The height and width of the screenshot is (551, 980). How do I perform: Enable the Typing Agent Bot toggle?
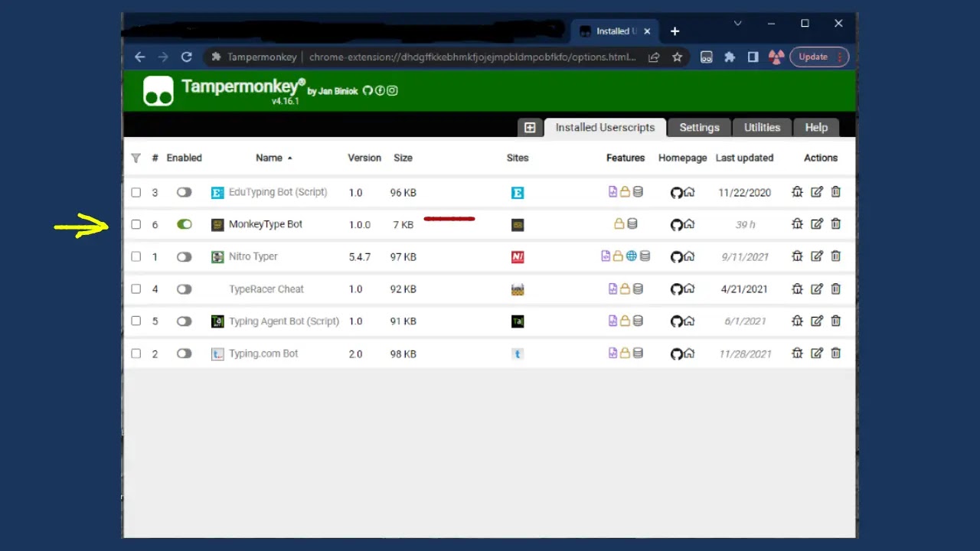point(184,321)
